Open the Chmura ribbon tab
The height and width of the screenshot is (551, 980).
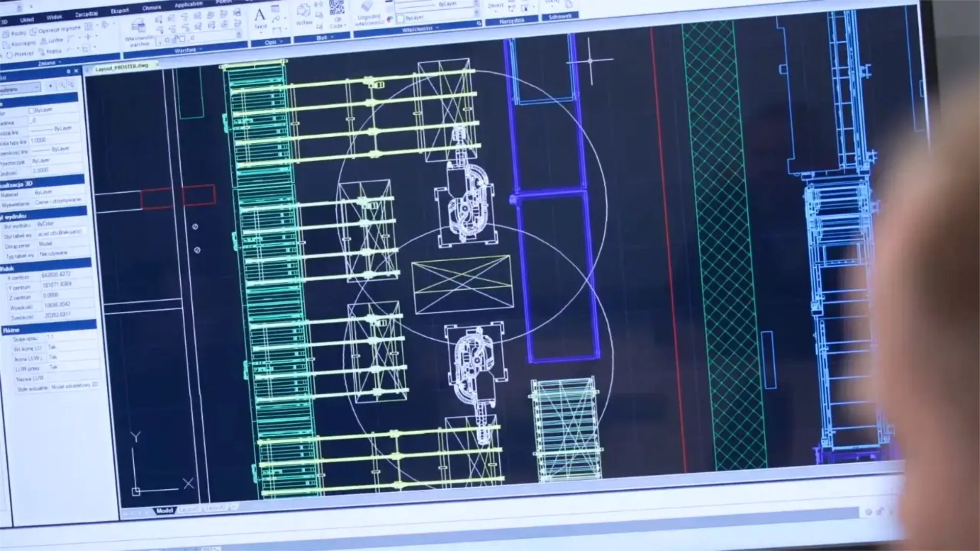click(152, 8)
